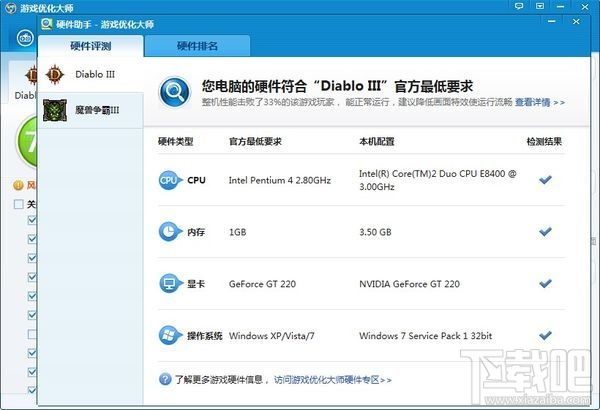The image size is (600, 410).
Task: Open the 硬件排名 tab
Action: [x=197, y=46]
